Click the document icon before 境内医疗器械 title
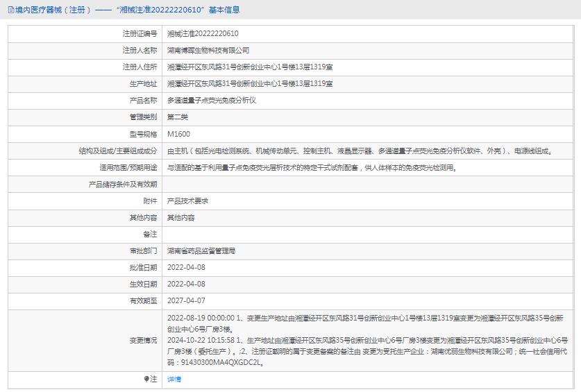The image size is (581, 392). tap(11, 10)
